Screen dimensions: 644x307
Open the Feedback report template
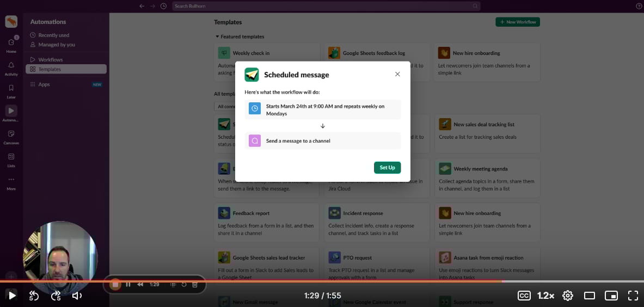[x=267, y=223]
